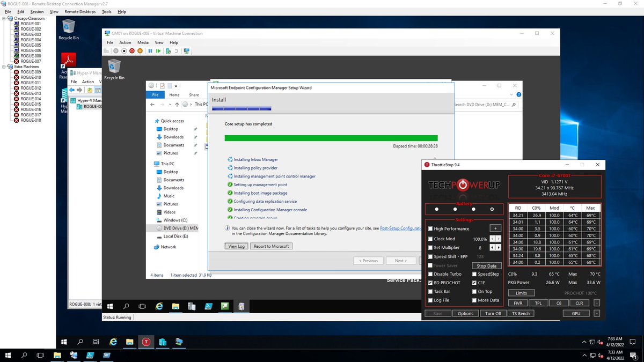Click the Enhanced Session icon in VM toolbar
Image resolution: width=644 pixels, height=362 pixels.
coord(186,51)
